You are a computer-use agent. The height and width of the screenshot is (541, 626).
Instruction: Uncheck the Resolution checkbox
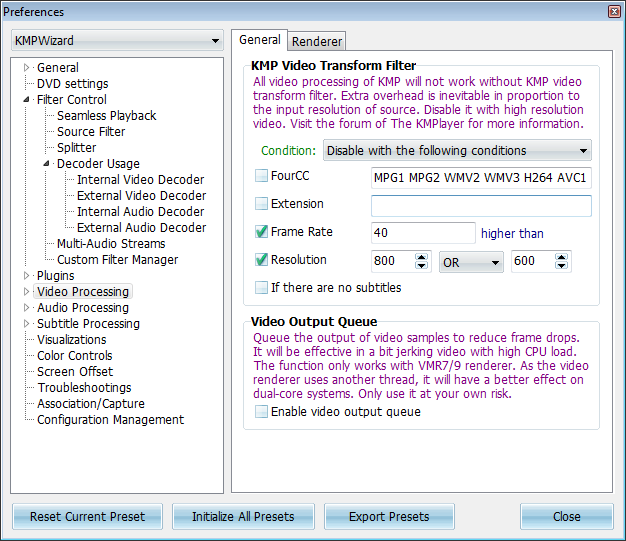(261, 259)
